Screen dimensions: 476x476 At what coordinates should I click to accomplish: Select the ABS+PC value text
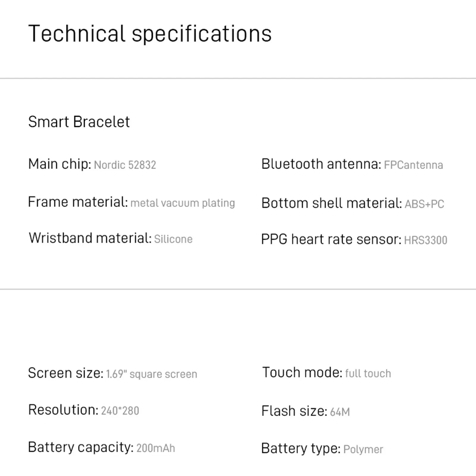pyautogui.click(x=424, y=204)
